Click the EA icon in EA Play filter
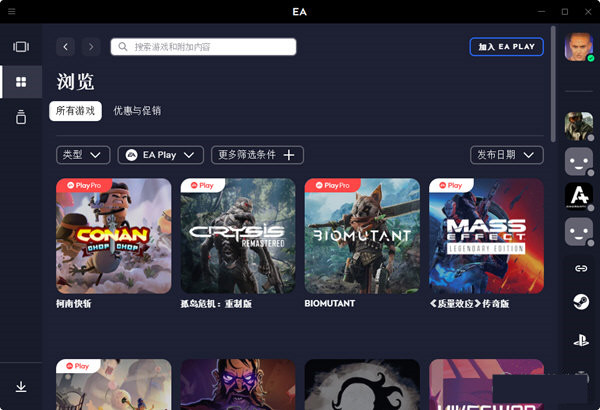 point(131,155)
